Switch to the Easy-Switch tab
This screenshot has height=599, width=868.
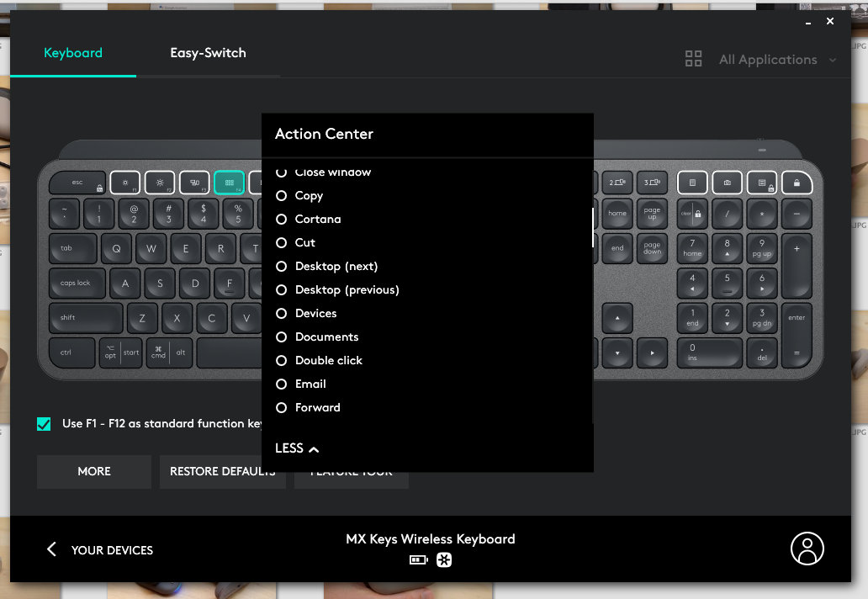208,53
